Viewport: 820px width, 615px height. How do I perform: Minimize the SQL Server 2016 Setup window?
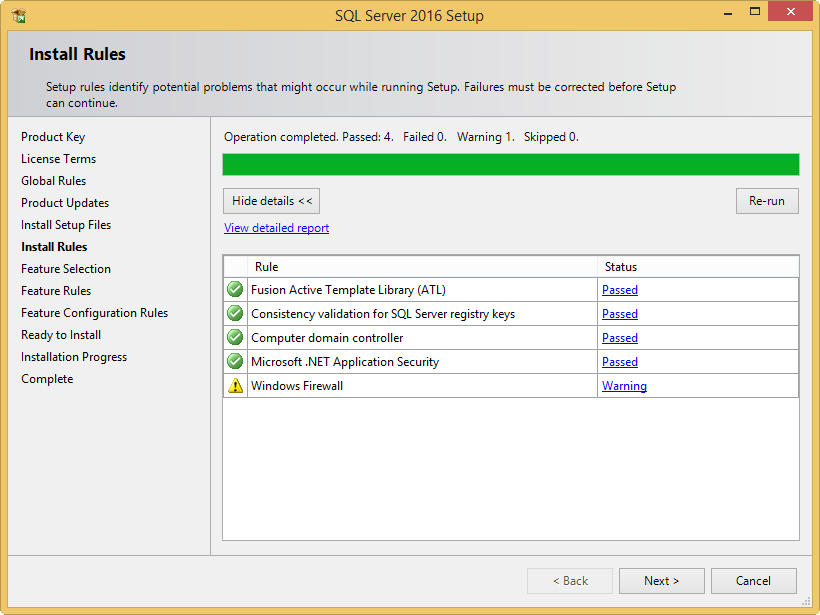coord(727,13)
